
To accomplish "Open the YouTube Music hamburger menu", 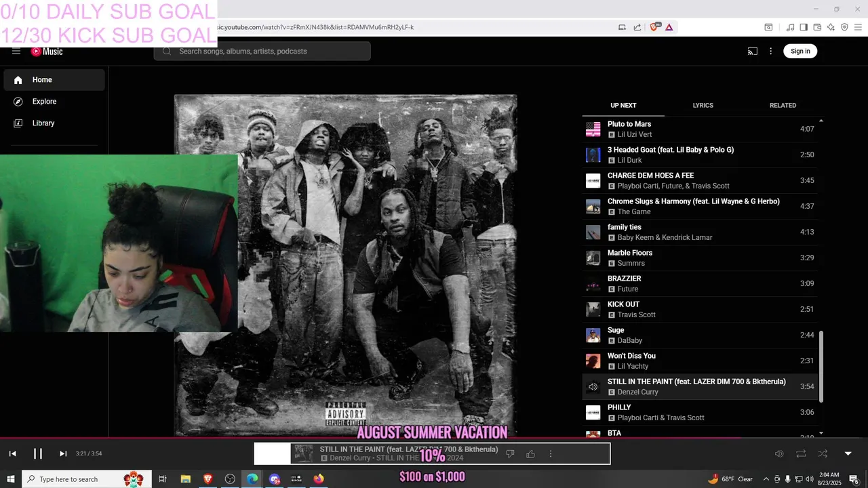I will pos(16,51).
